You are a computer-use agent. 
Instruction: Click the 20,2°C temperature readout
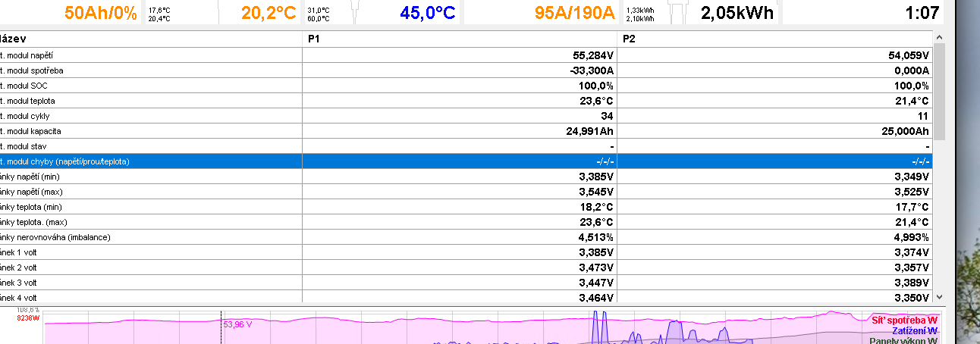pos(269,12)
